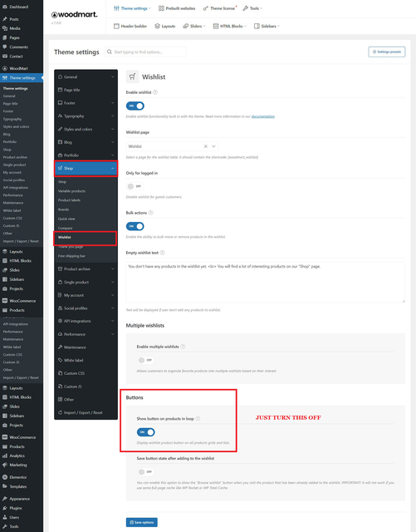416x532 pixels.
Task: Open the Theme settings tab in top navigation
Action: (x=132, y=8)
